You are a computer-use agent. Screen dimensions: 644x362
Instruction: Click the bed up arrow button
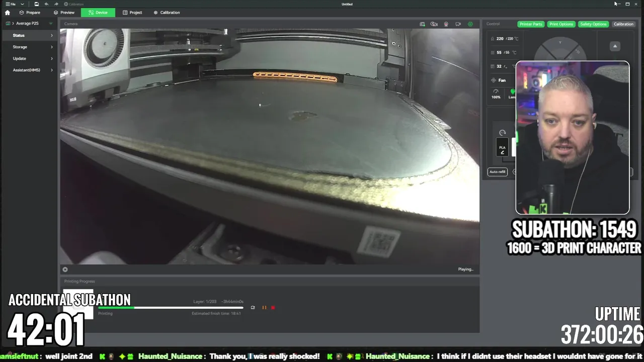(615, 46)
